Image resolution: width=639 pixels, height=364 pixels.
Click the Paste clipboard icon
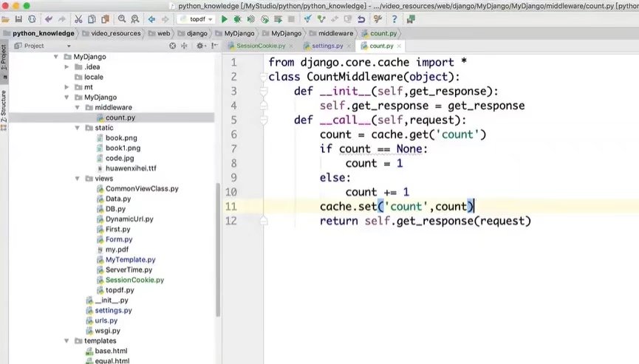point(106,19)
